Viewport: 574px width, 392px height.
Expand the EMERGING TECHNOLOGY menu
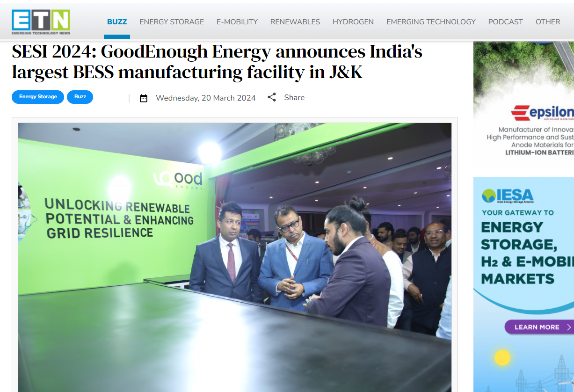(431, 22)
